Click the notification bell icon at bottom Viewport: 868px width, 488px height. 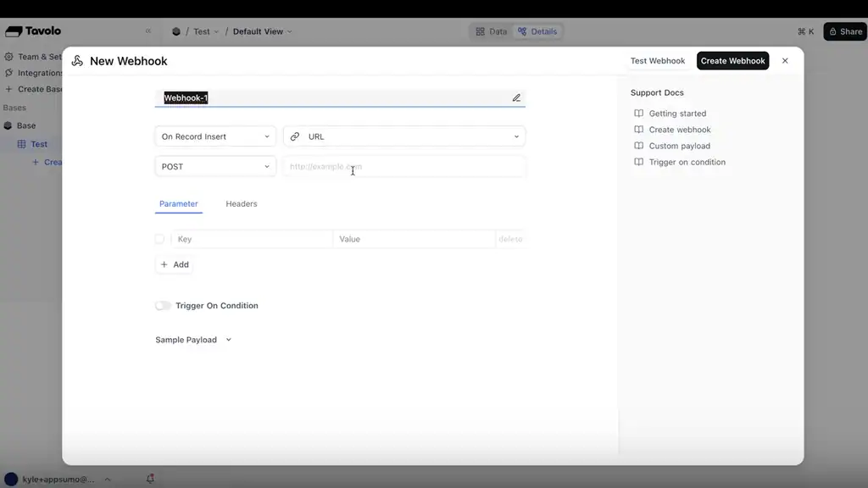pos(150,479)
